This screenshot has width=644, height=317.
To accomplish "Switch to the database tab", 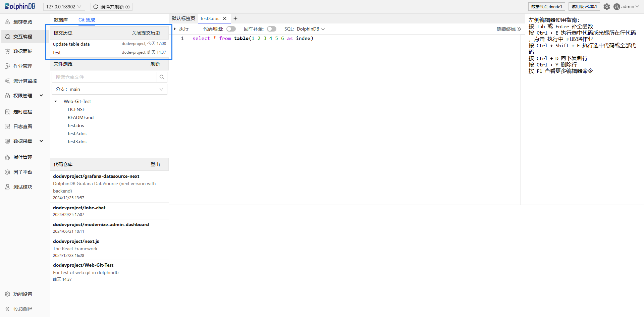I will coord(61,20).
